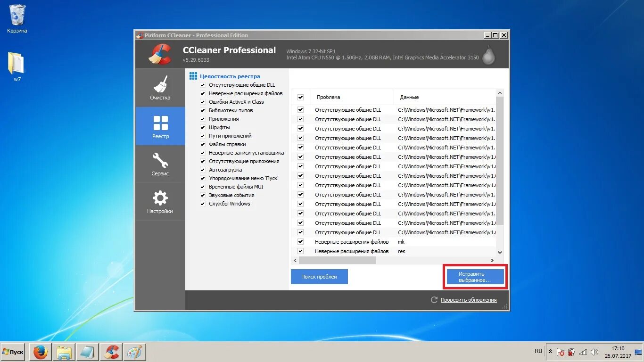The height and width of the screenshot is (362, 644).
Task: Select the 'mk' data cell
Action: coord(401,242)
